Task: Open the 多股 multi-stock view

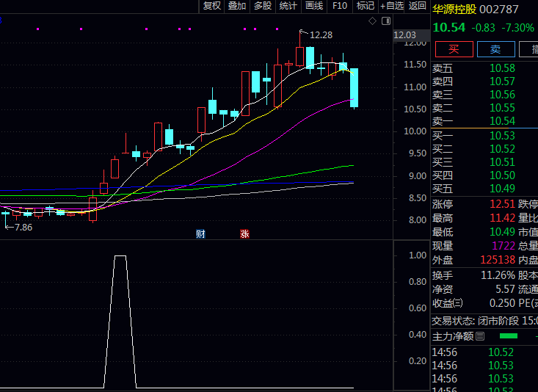Action: pyautogui.click(x=263, y=6)
